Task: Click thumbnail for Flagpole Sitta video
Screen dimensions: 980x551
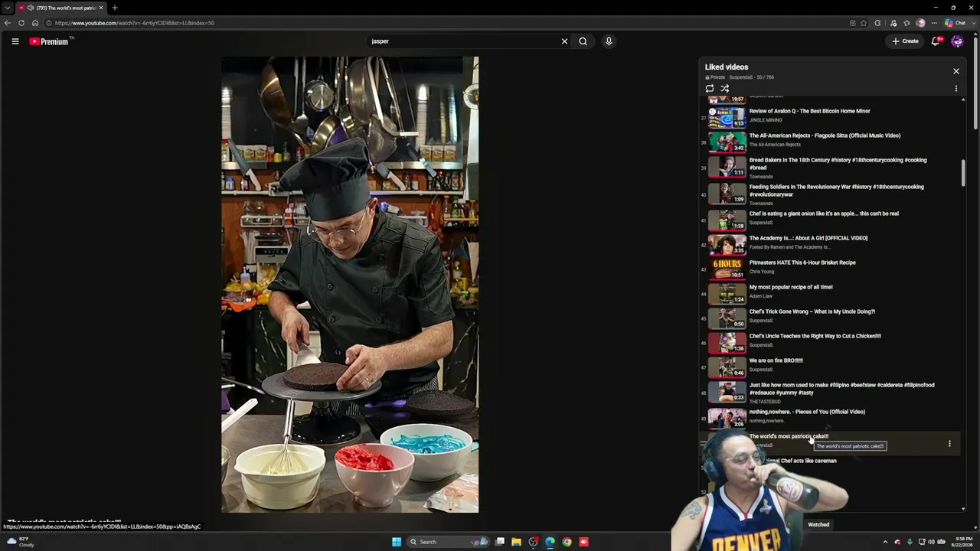Action: [x=727, y=142]
